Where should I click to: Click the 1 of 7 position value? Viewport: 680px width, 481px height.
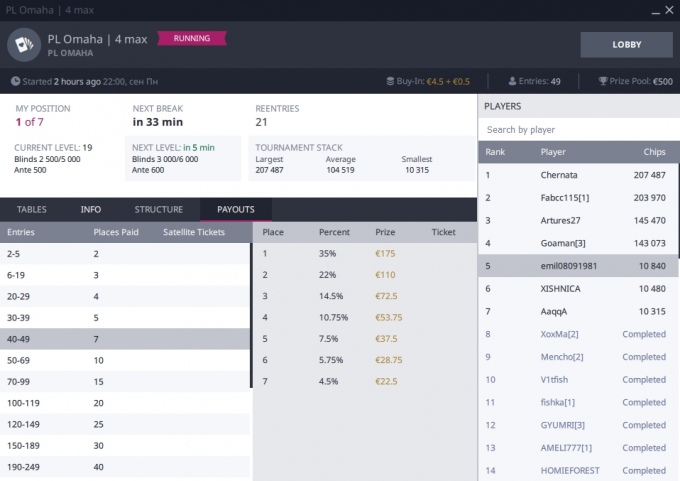29,122
